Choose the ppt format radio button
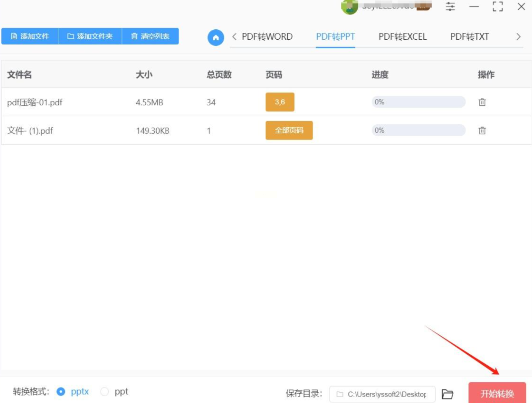 tap(104, 391)
